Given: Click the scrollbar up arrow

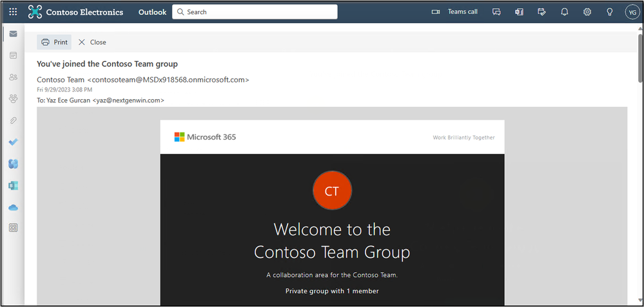Looking at the screenshot, I should 640,28.
